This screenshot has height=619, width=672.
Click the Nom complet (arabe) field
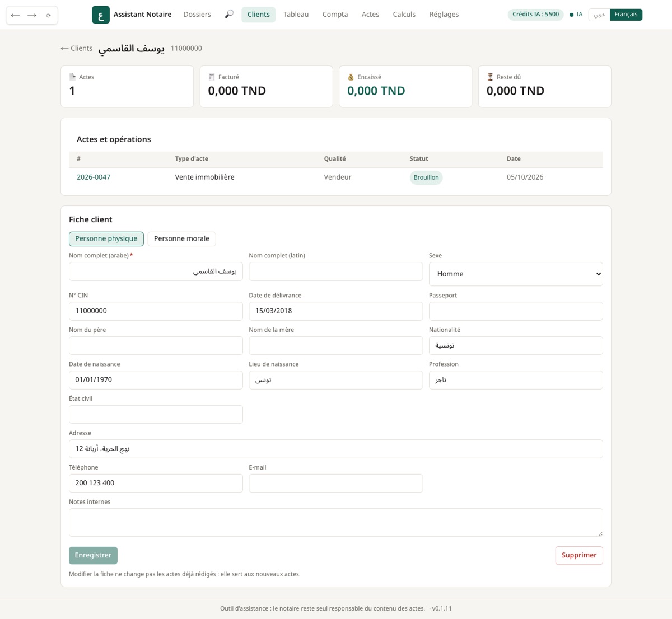pyautogui.click(x=156, y=271)
